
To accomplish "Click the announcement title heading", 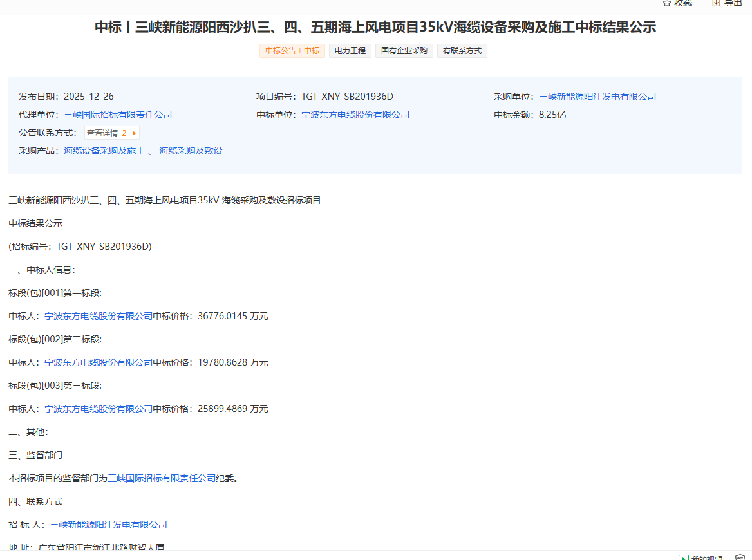I will (375, 27).
